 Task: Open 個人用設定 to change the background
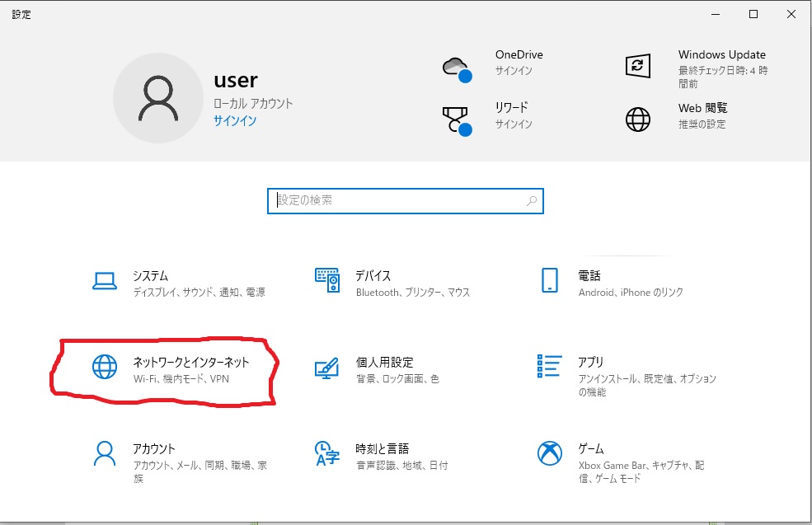(x=328, y=368)
